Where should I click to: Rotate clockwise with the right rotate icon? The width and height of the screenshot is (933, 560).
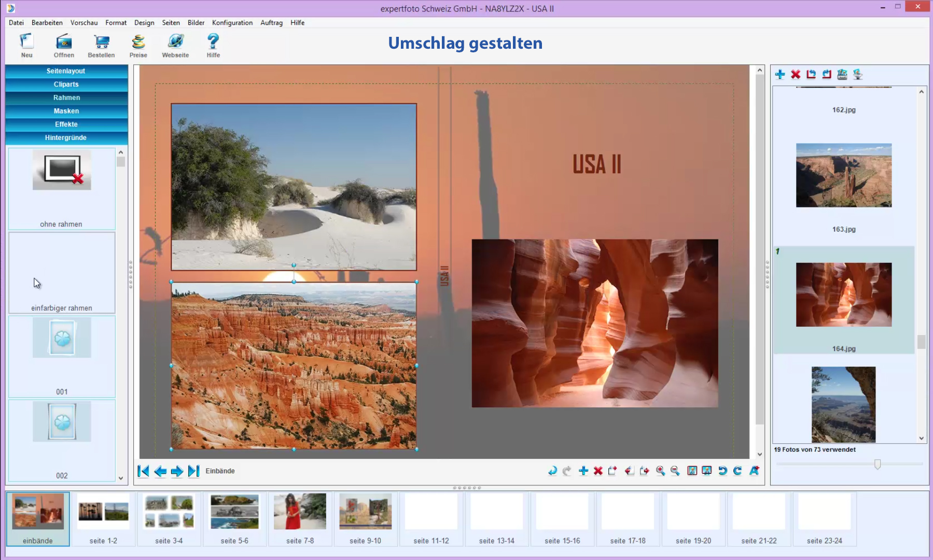pos(737,470)
